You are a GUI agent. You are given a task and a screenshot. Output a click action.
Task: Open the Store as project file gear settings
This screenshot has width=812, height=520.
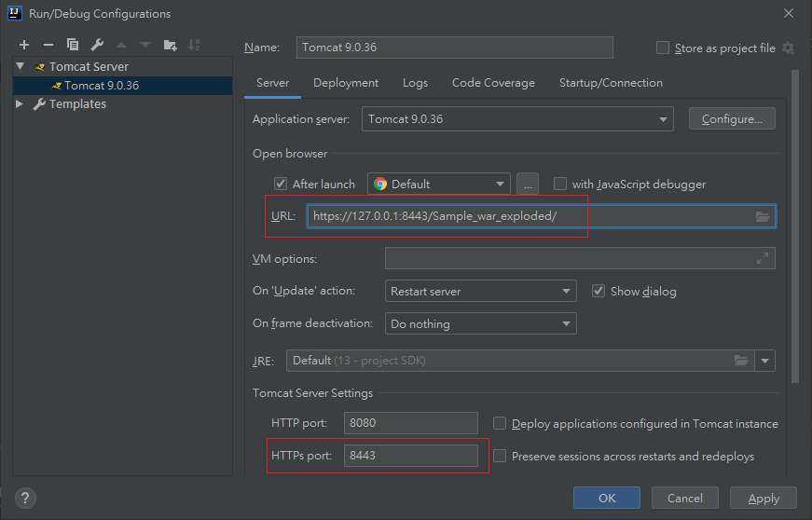[788, 48]
